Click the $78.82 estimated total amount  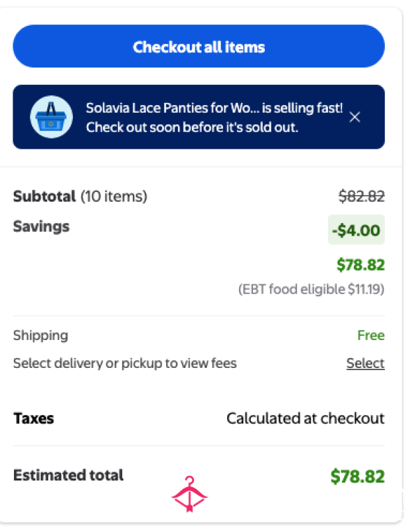pos(358,476)
